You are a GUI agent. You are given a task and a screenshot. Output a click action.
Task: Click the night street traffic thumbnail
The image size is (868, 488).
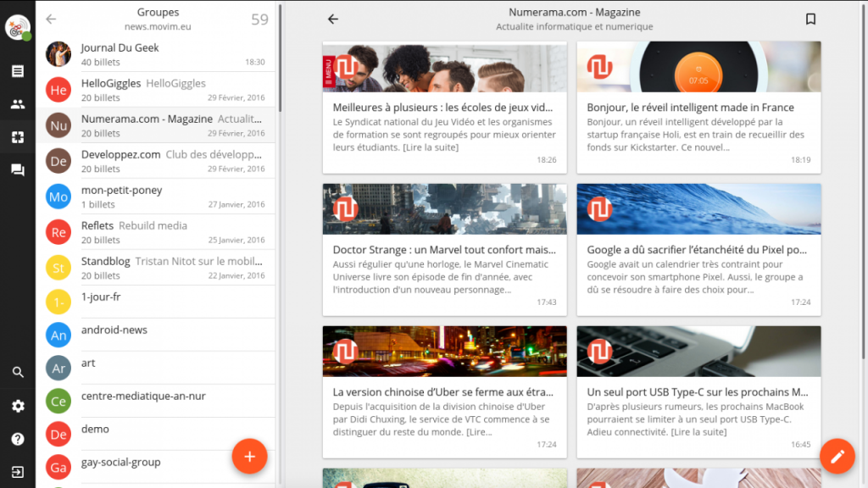[444, 352]
